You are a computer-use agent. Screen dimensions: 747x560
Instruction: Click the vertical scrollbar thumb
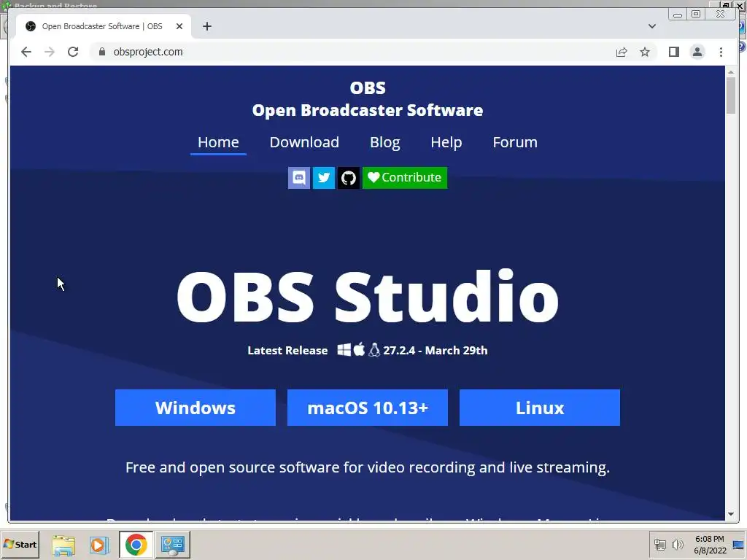[731, 96]
